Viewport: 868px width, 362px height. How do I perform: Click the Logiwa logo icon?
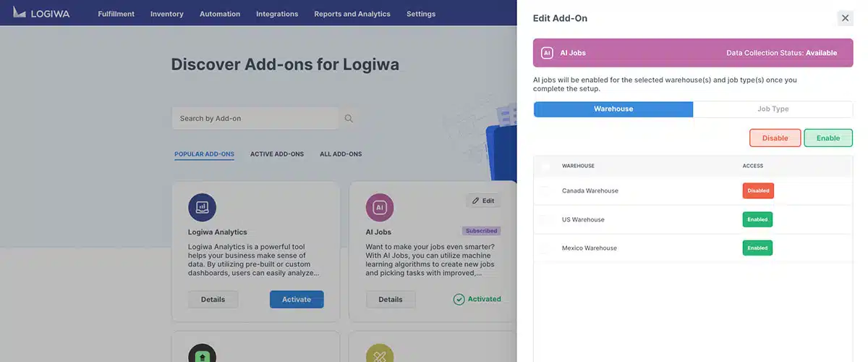coord(20,12)
